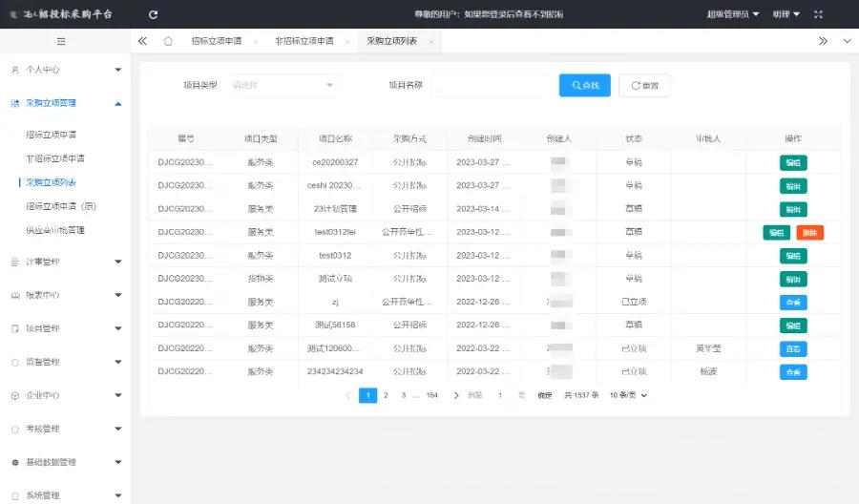Collapse the 采购立项管理 menu arrow
This screenshot has width=859, height=504.
[x=118, y=103]
